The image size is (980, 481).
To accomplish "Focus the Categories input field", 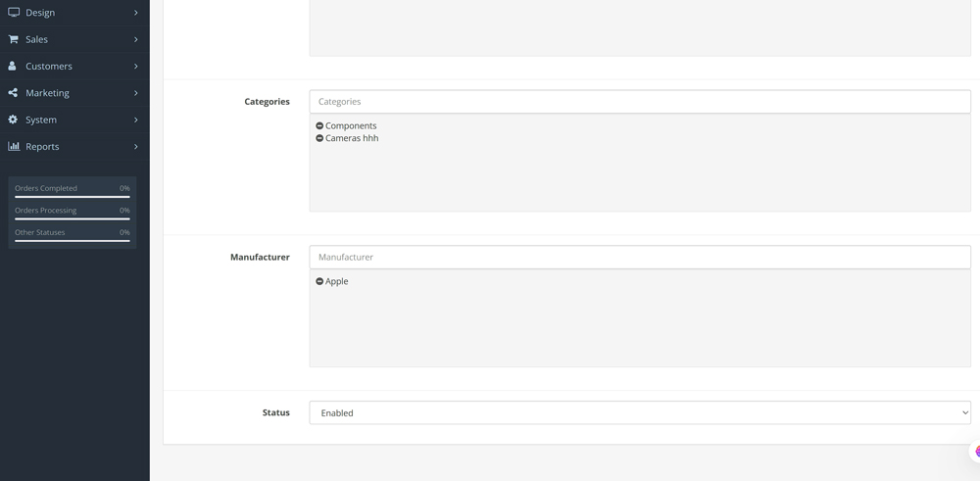I will (639, 102).
